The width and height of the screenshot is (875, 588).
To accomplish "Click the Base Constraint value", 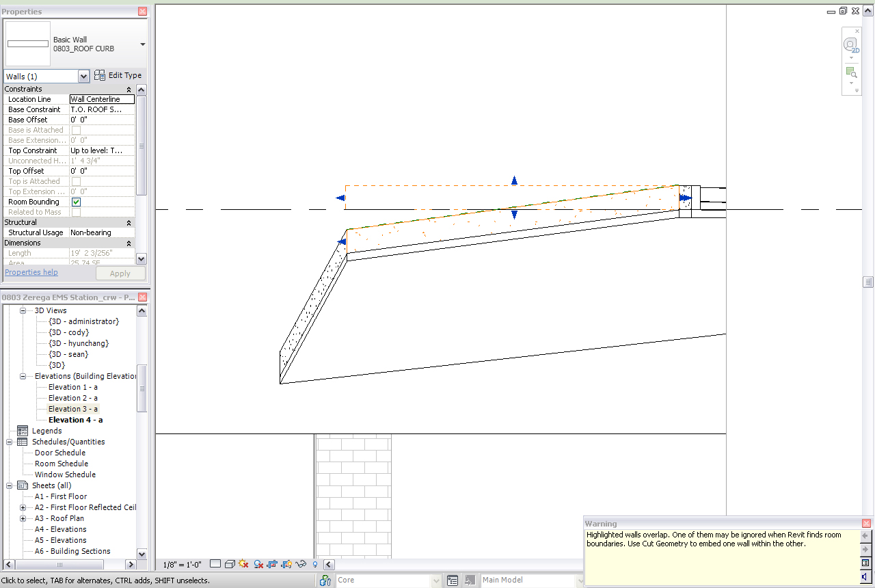I will pyautogui.click(x=102, y=109).
